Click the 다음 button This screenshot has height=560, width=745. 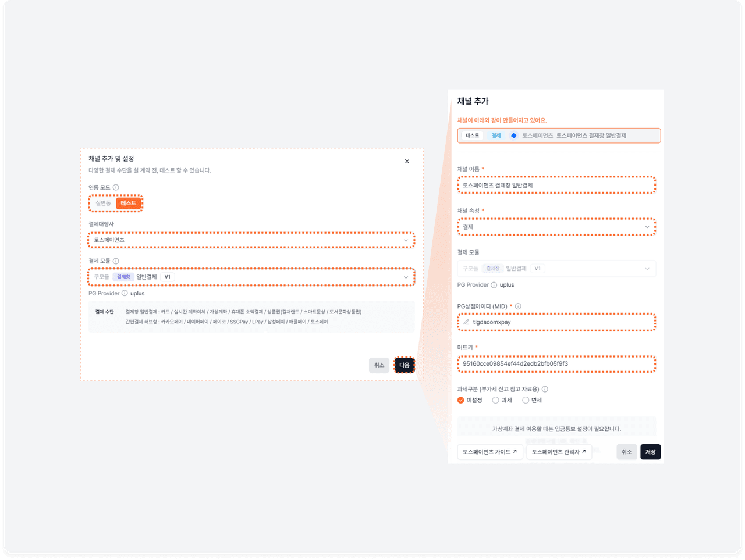[x=404, y=365]
